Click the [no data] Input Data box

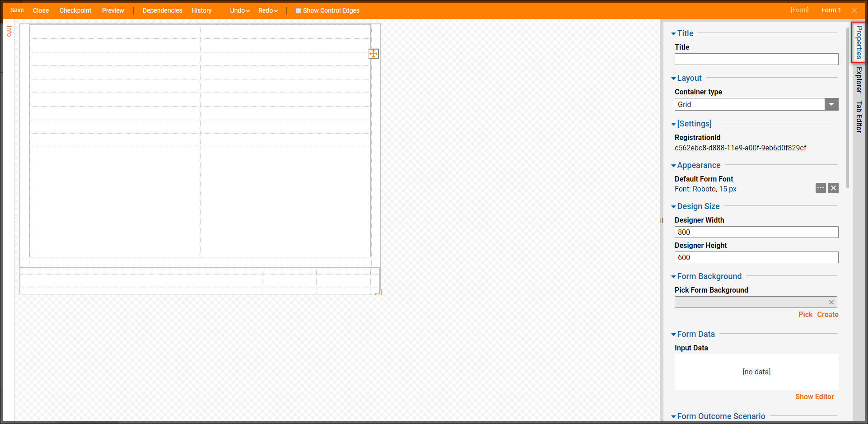756,372
